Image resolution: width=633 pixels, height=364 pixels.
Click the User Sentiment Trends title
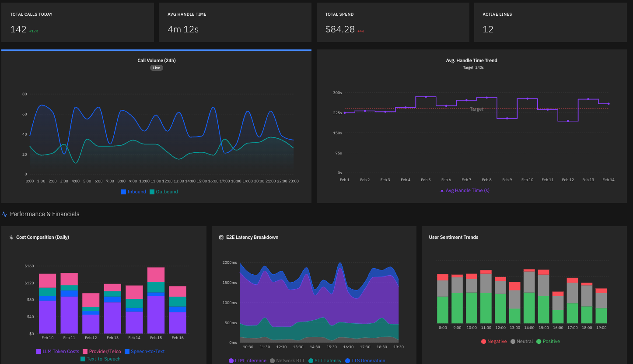click(x=454, y=237)
